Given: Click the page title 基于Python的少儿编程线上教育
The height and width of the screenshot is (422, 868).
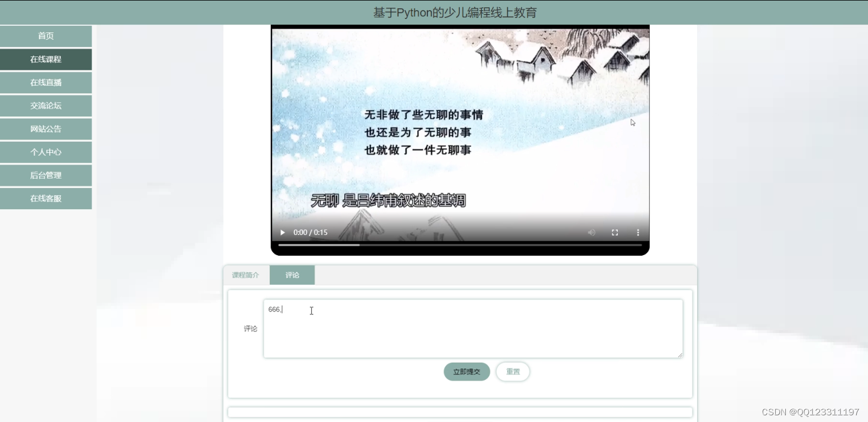Looking at the screenshot, I should 455,12.
